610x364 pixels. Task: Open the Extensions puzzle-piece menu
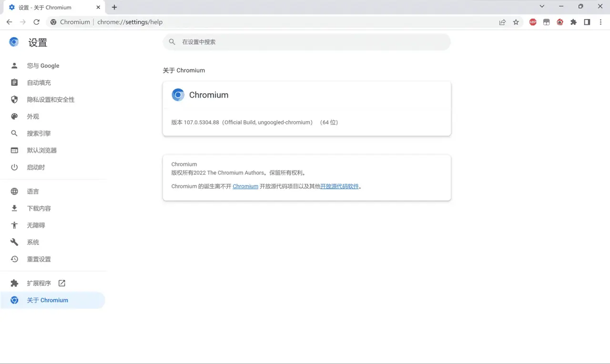coord(573,22)
